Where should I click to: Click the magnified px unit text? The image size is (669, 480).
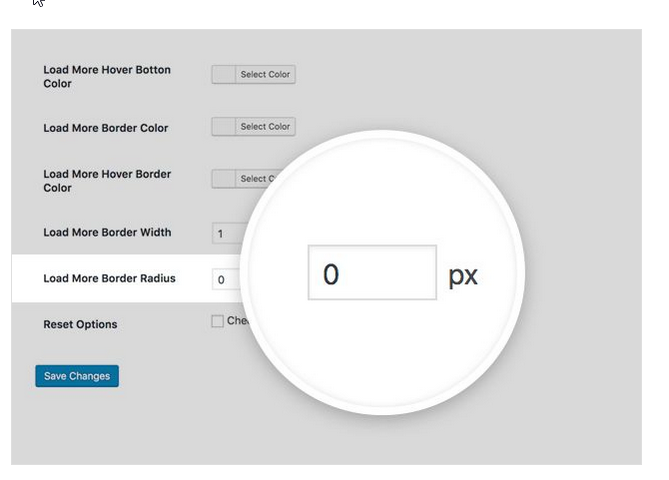pos(463,275)
